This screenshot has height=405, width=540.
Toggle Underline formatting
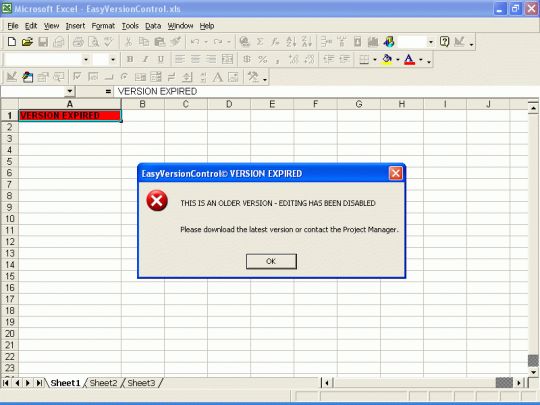pyautogui.click(x=160, y=59)
